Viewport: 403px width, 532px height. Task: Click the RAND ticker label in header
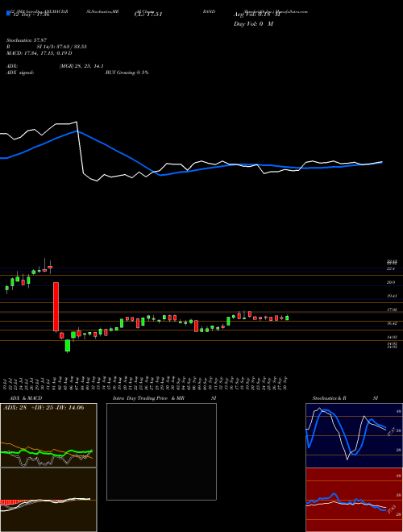(209, 11)
